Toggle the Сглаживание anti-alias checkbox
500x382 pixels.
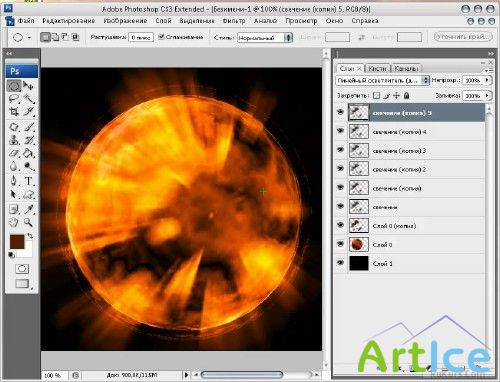pyautogui.click(x=161, y=37)
